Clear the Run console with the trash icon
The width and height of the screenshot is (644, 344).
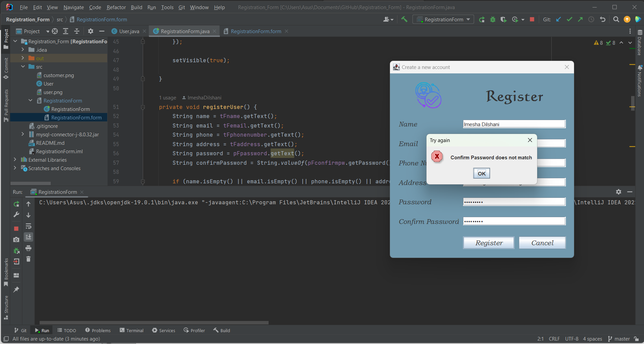coord(28,259)
